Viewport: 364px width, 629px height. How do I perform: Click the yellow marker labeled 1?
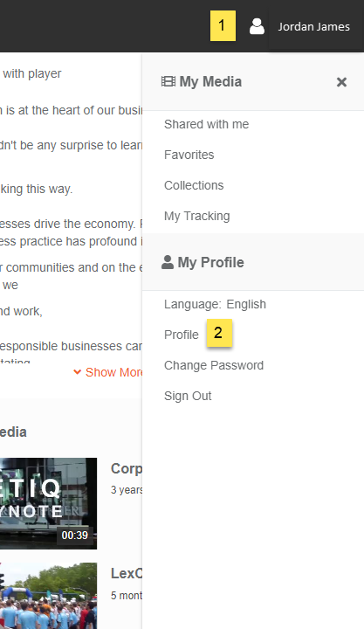click(x=223, y=26)
